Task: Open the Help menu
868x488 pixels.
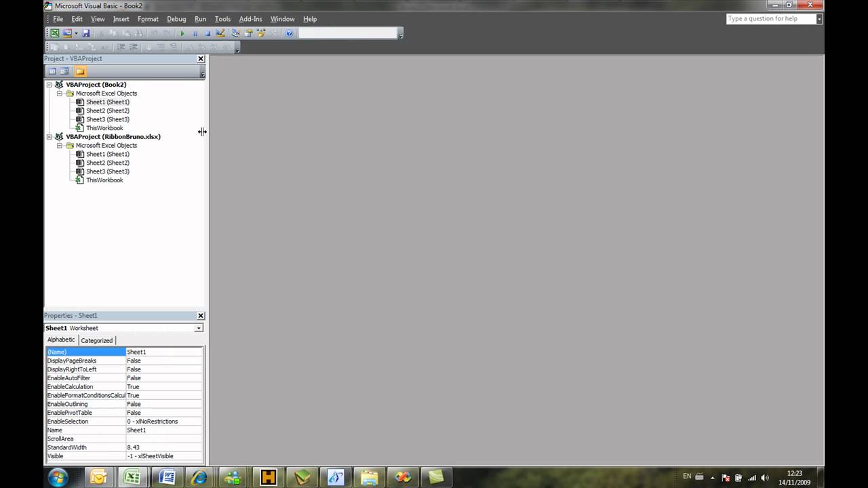Action: click(x=310, y=19)
